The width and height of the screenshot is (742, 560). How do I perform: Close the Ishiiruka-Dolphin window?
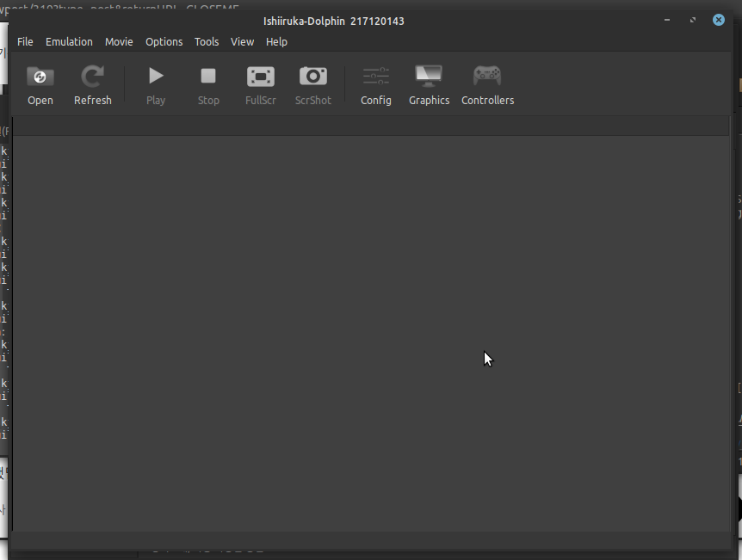[719, 20]
